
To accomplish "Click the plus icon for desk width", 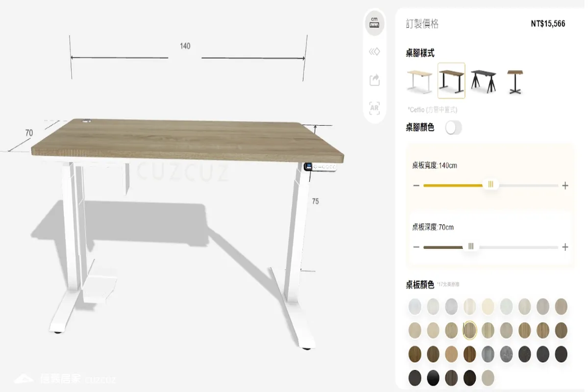I will click(565, 186).
